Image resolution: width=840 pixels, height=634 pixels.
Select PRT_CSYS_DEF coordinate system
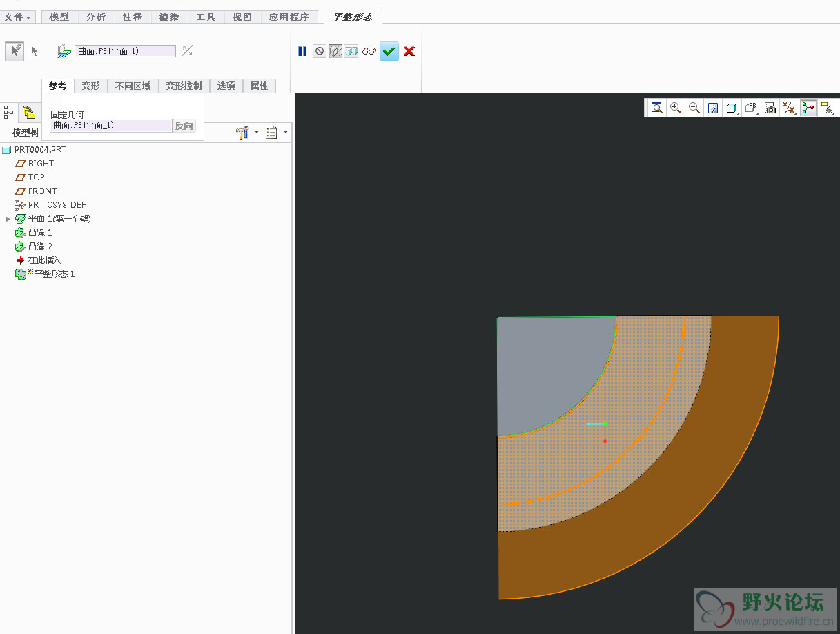pos(50,204)
